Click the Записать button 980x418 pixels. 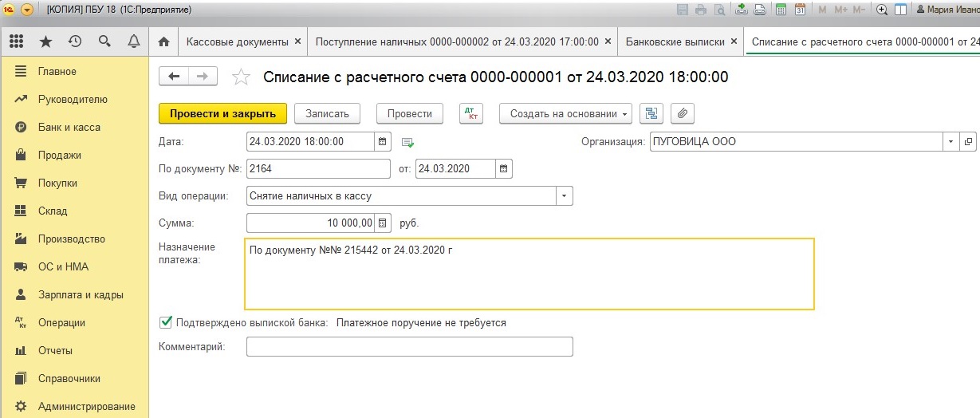(x=328, y=113)
